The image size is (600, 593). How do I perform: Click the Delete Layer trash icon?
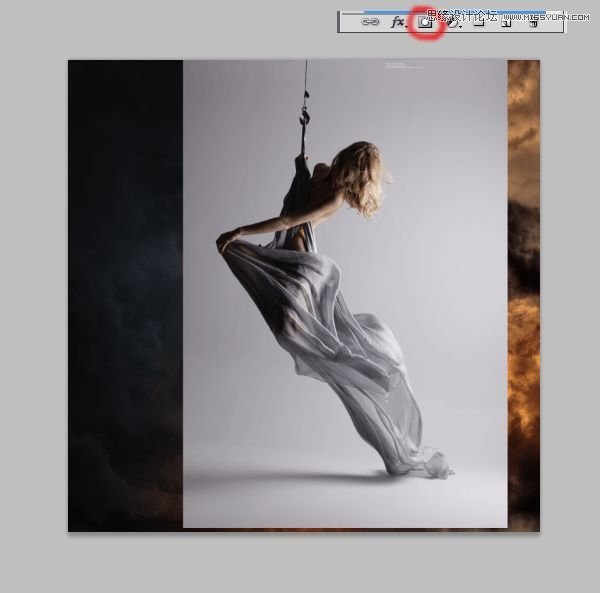pyautogui.click(x=534, y=23)
